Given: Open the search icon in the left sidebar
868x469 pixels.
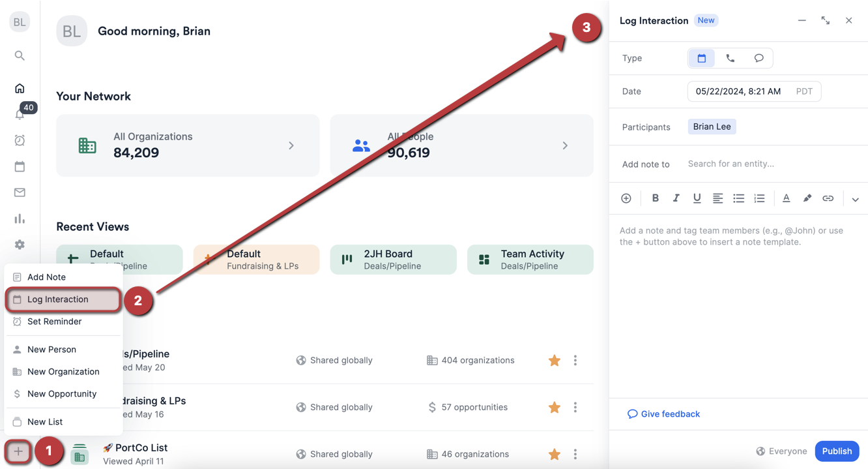Looking at the screenshot, I should pyautogui.click(x=19, y=55).
